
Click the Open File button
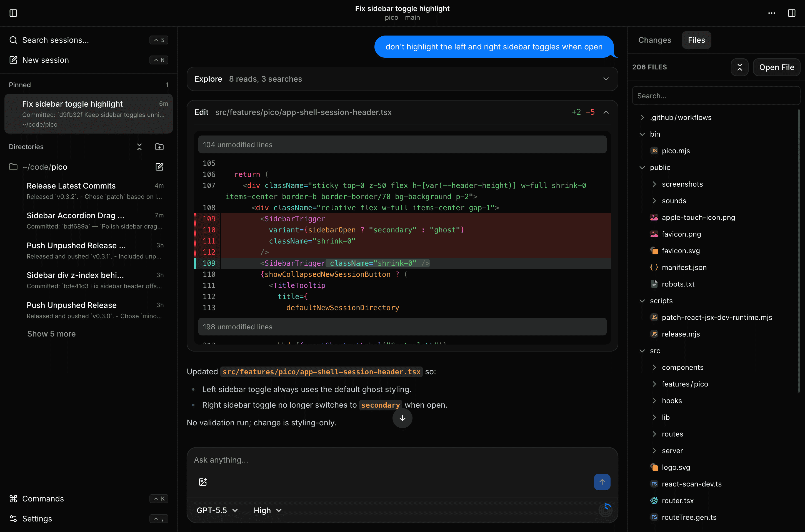coord(776,67)
